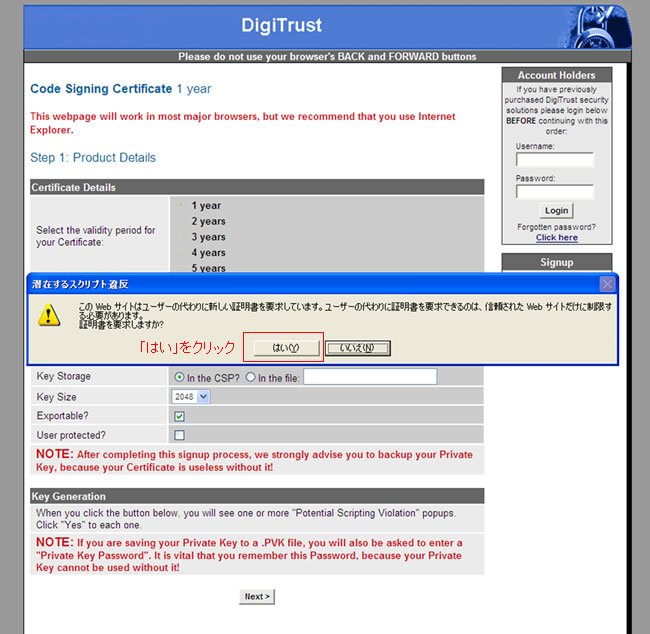650x634 pixels.
Task: Open the Click here forgotten password link
Action: click(557, 238)
